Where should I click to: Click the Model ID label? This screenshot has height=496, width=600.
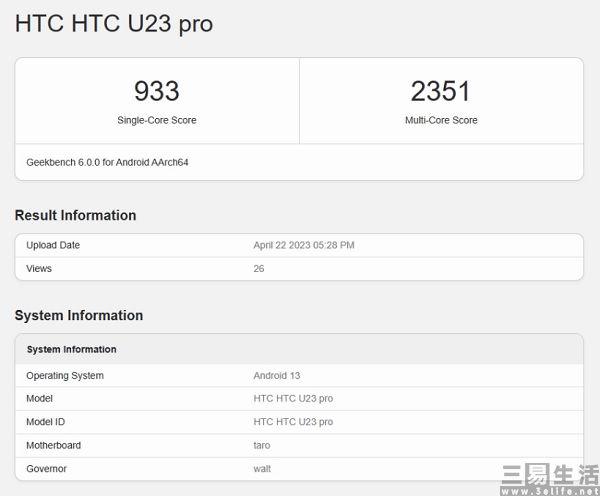coord(46,422)
